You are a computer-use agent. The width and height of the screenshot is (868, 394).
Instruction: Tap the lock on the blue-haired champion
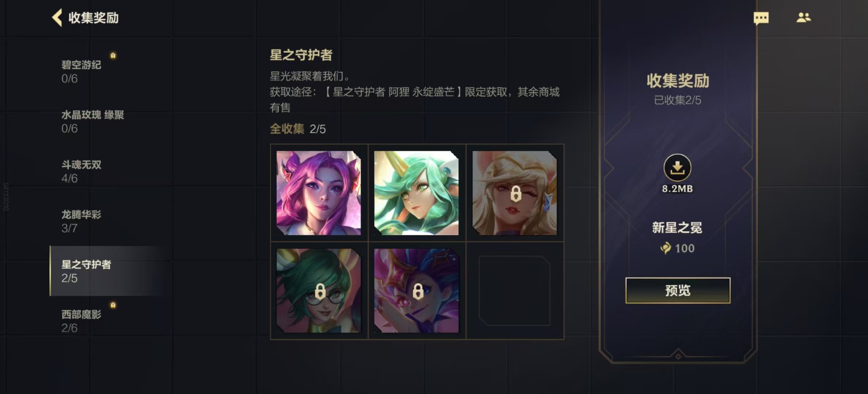pyautogui.click(x=418, y=291)
